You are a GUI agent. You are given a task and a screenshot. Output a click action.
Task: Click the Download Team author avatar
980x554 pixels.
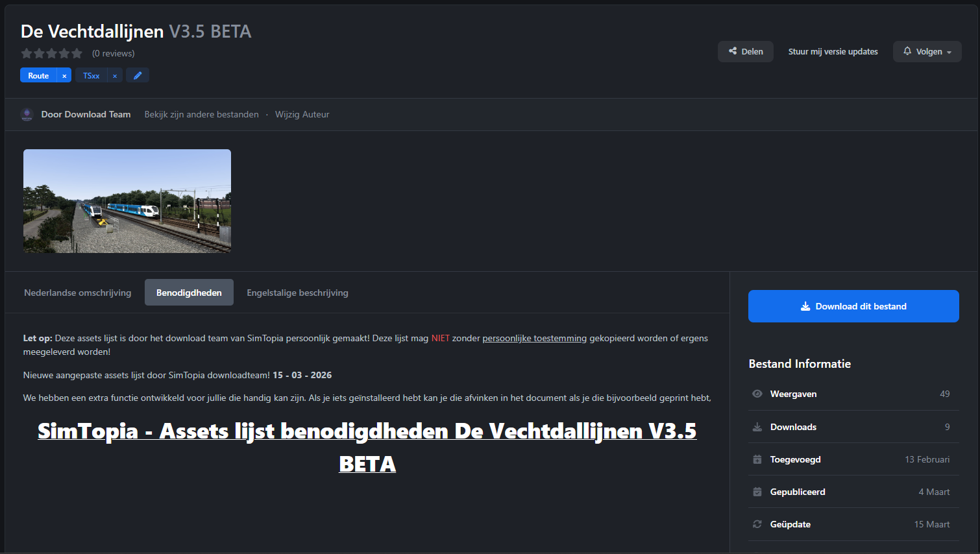tap(27, 115)
